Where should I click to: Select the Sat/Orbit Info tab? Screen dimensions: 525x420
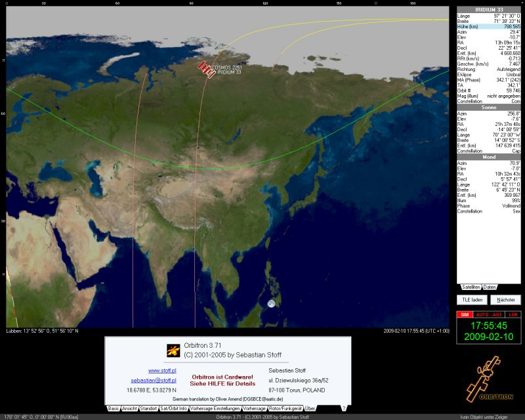tap(173, 408)
